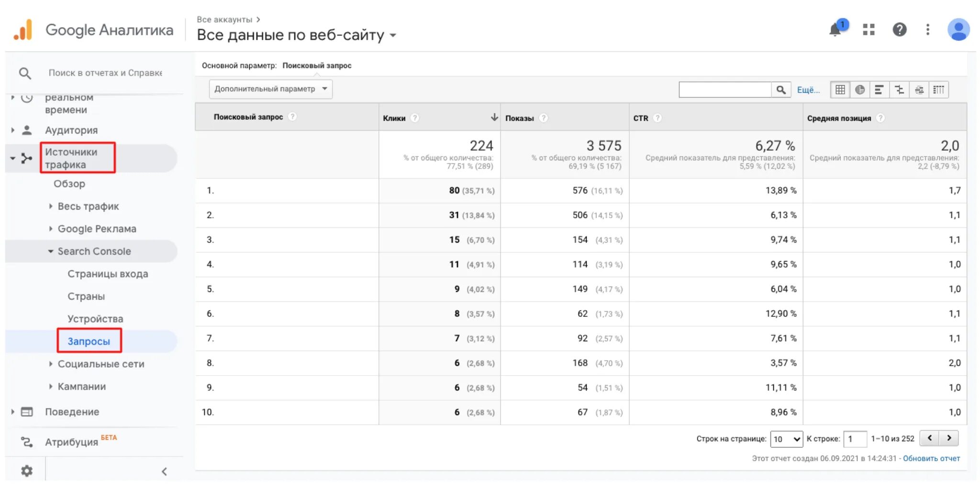Click the Ещё advanced filter link
The width and height of the screenshot is (980, 490).
pyautogui.click(x=808, y=90)
